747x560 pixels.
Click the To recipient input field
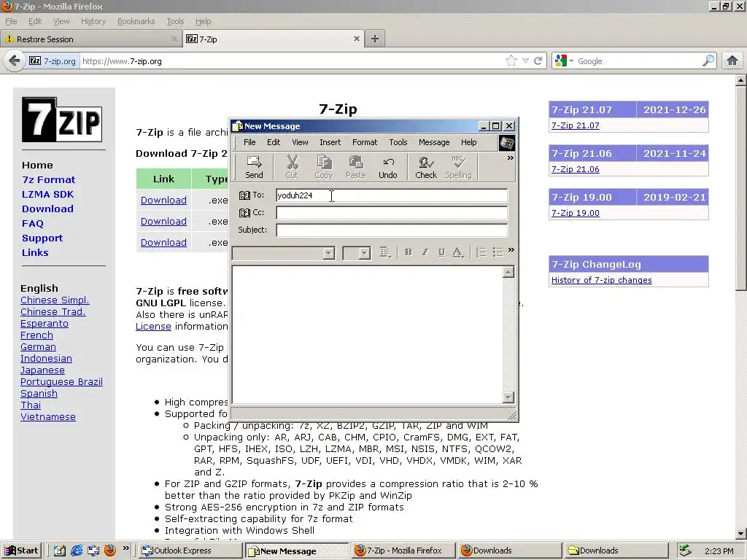[392, 195]
